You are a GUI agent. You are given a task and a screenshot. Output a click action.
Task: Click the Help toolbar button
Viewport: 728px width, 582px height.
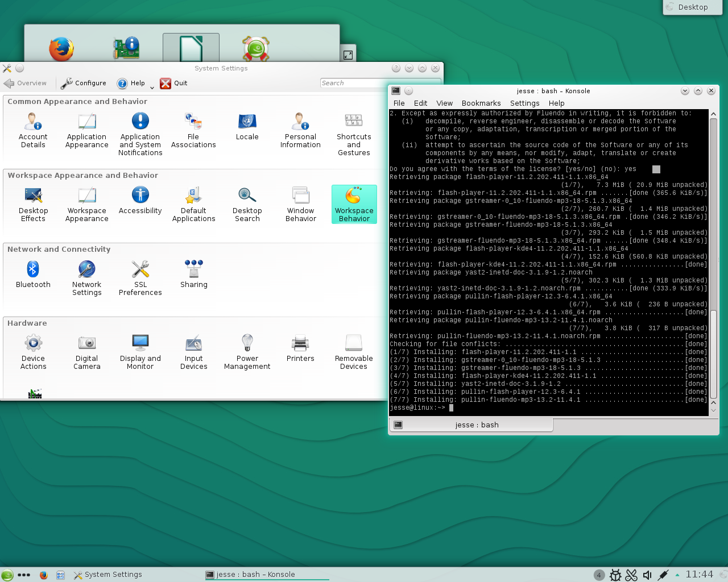coord(131,83)
